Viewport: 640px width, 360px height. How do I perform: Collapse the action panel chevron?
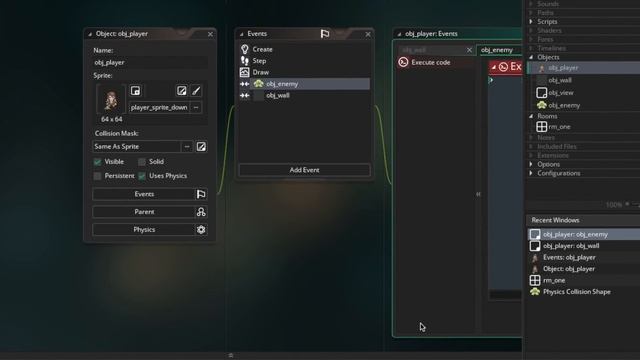[x=478, y=194]
